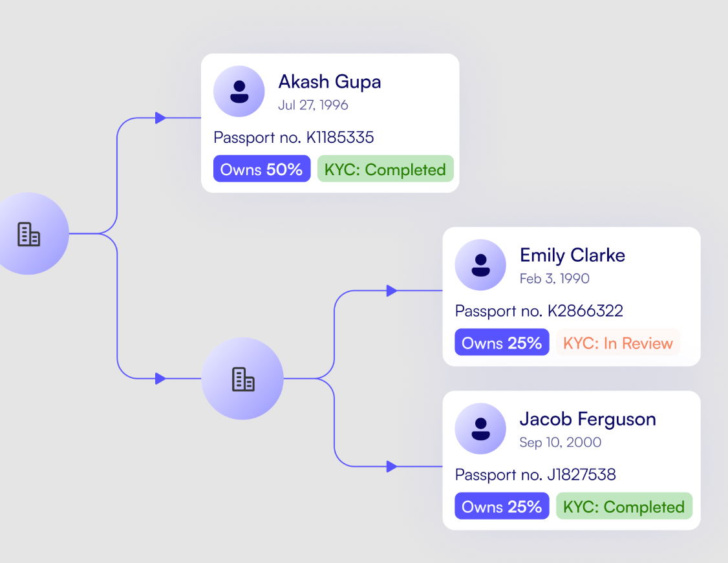Click Akash Gupa's profile avatar icon
728x563 pixels.
click(239, 92)
